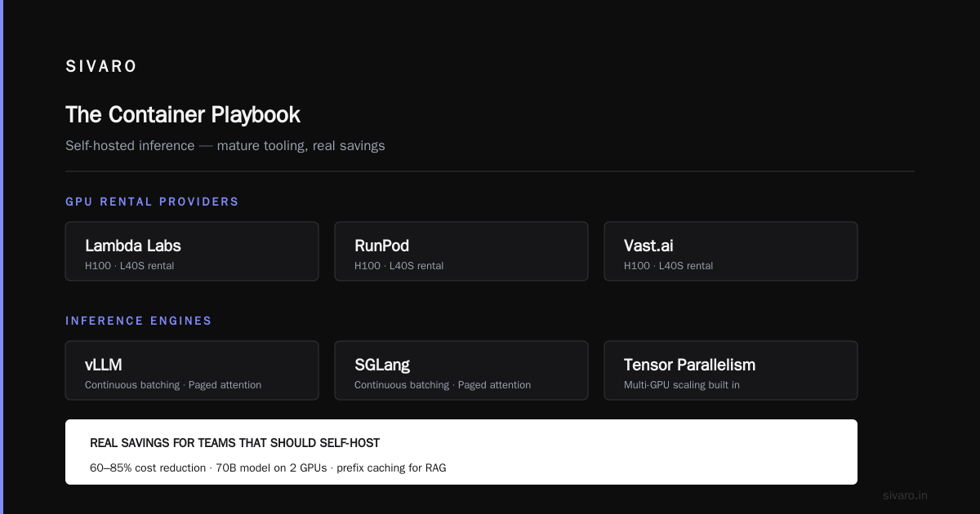
Task: Open the Vast.ai provider card
Action: pyautogui.click(x=731, y=251)
